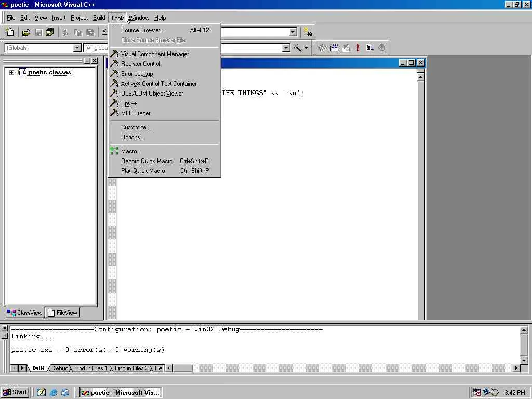This screenshot has height=399, width=532.
Task: Choose ActiveX Control Test Container
Action: [x=165, y=84]
